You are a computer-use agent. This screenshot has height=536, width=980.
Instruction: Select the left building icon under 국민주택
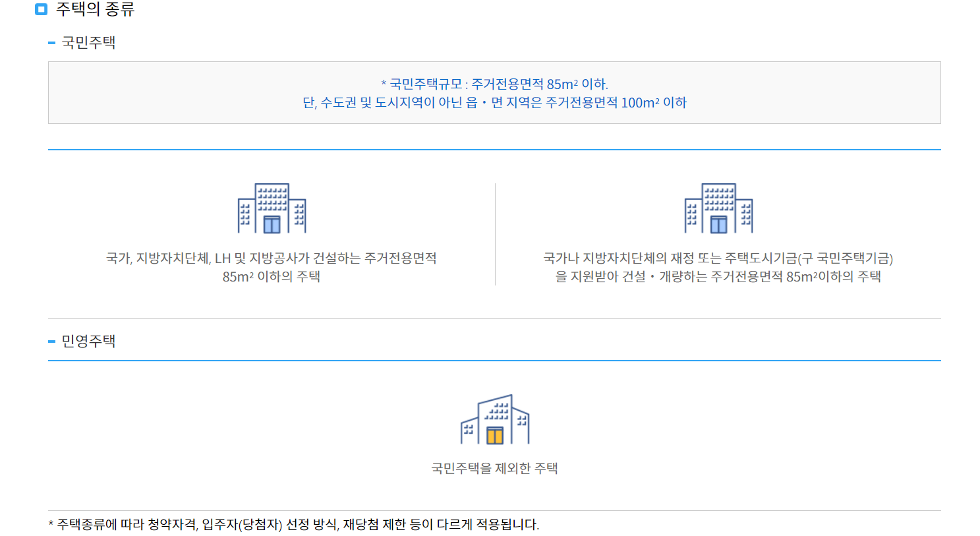coord(270,208)
